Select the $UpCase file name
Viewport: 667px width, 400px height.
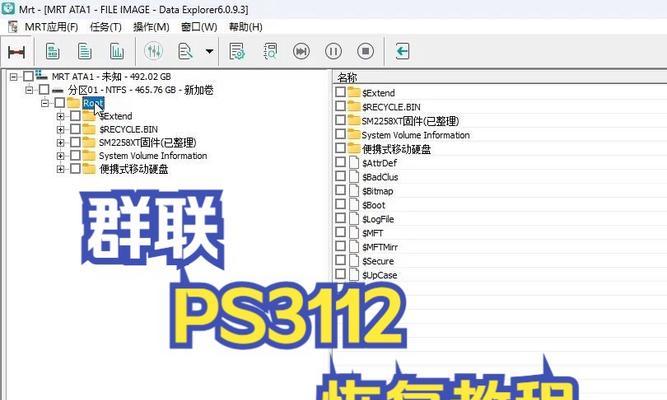point(379,275)
